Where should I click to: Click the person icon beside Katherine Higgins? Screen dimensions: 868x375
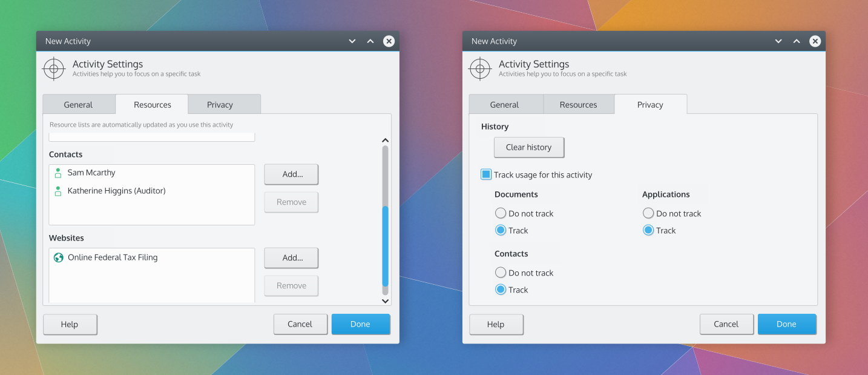(58, 191)
